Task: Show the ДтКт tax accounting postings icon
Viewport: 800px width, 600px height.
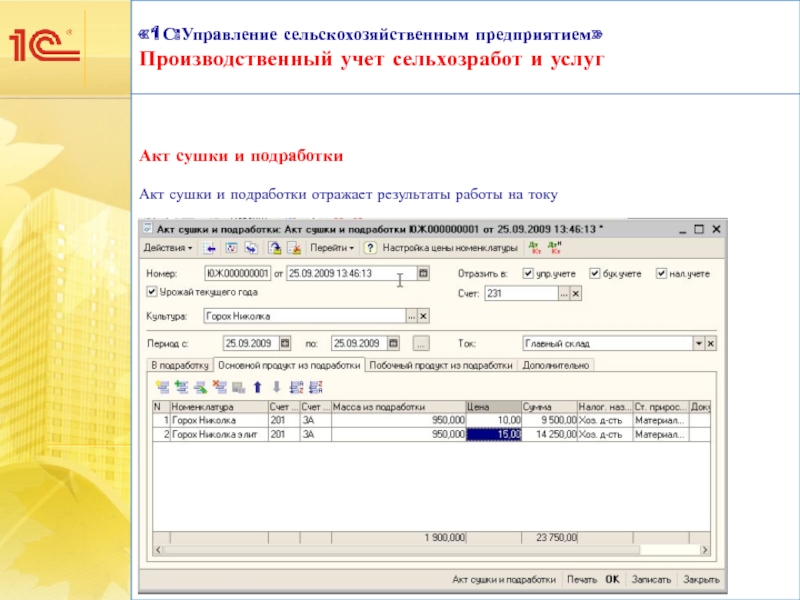Action: point(555,248)
